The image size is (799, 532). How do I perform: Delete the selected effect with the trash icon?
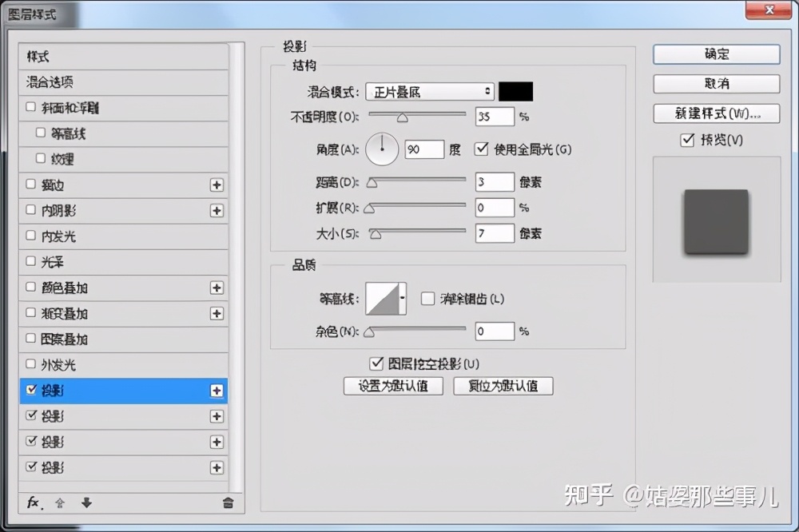tap(228, 502)
